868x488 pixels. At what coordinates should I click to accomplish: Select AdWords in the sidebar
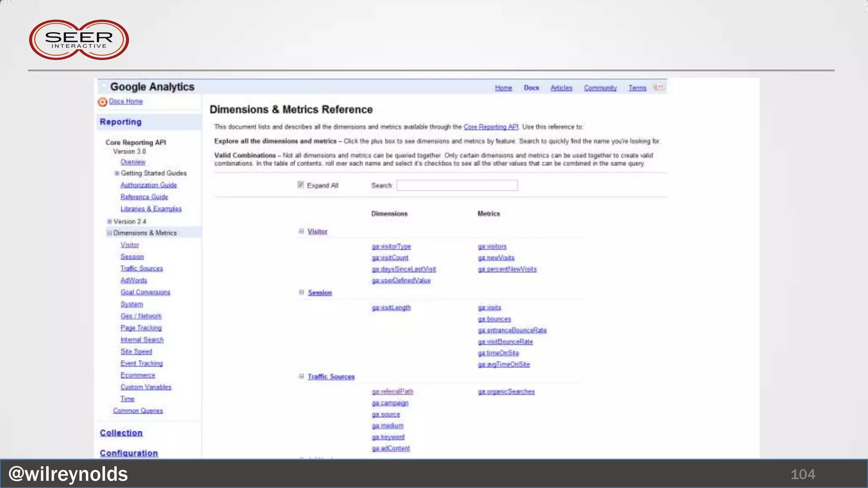134,280
